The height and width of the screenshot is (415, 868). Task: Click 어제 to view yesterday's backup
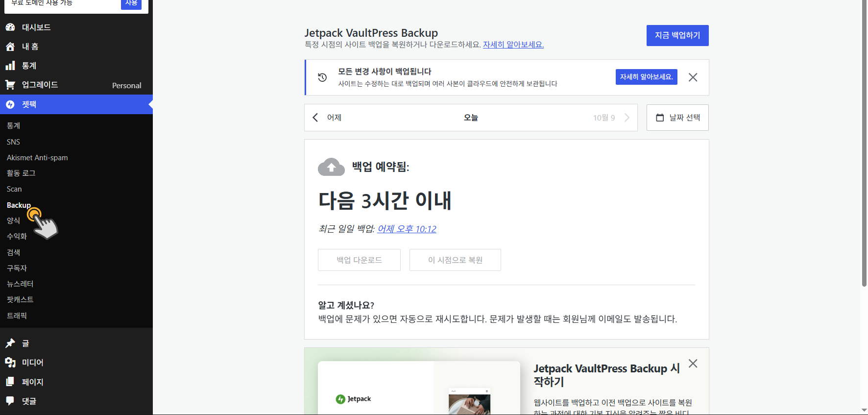[334, 118]
